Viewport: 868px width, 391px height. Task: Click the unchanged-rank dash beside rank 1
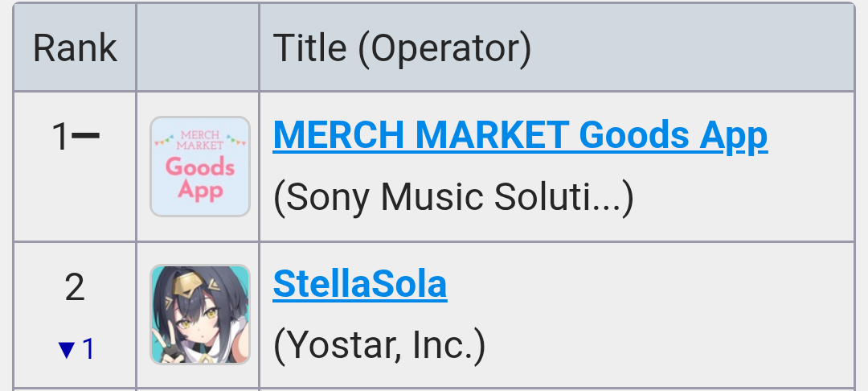click(x=86, y=135)
